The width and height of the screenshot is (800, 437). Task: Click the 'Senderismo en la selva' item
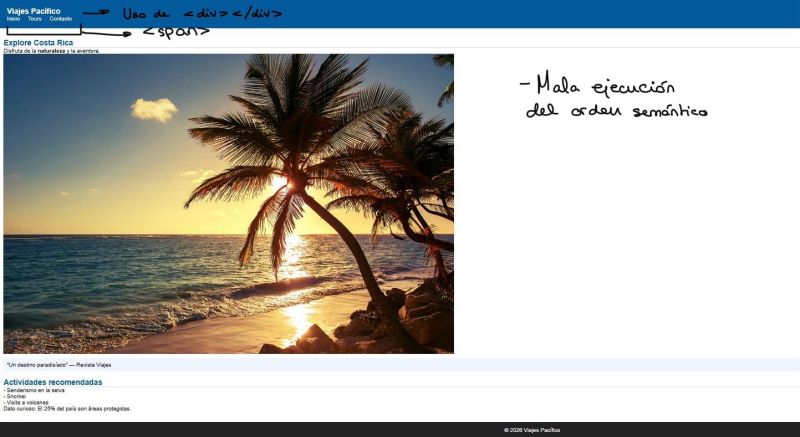(x=34, y=391)
